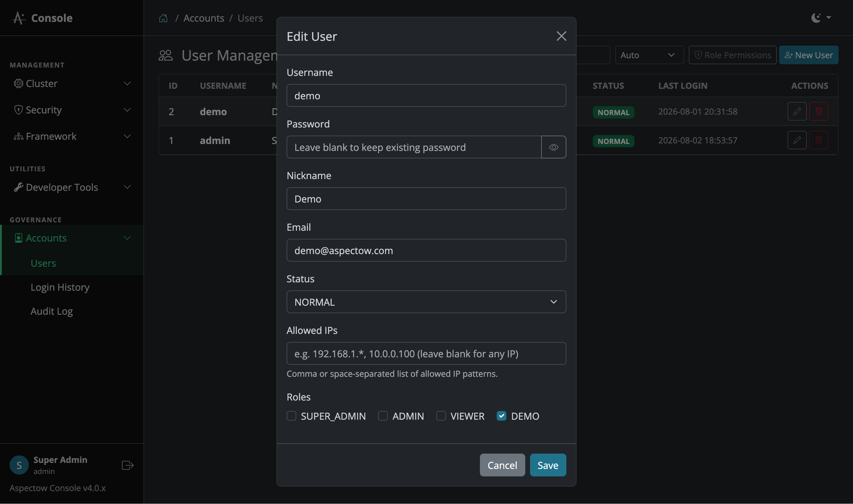Collapse the Accounts chevron

(127, 238)
